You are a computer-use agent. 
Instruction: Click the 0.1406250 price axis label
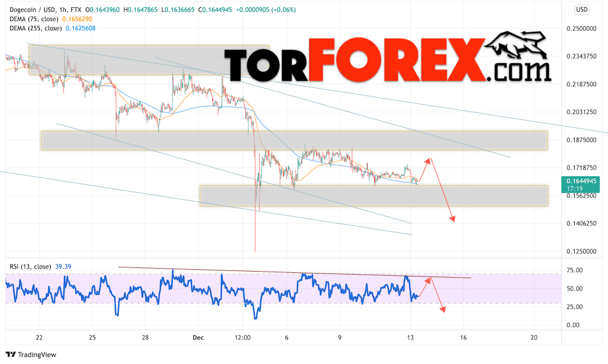[581, 223]
